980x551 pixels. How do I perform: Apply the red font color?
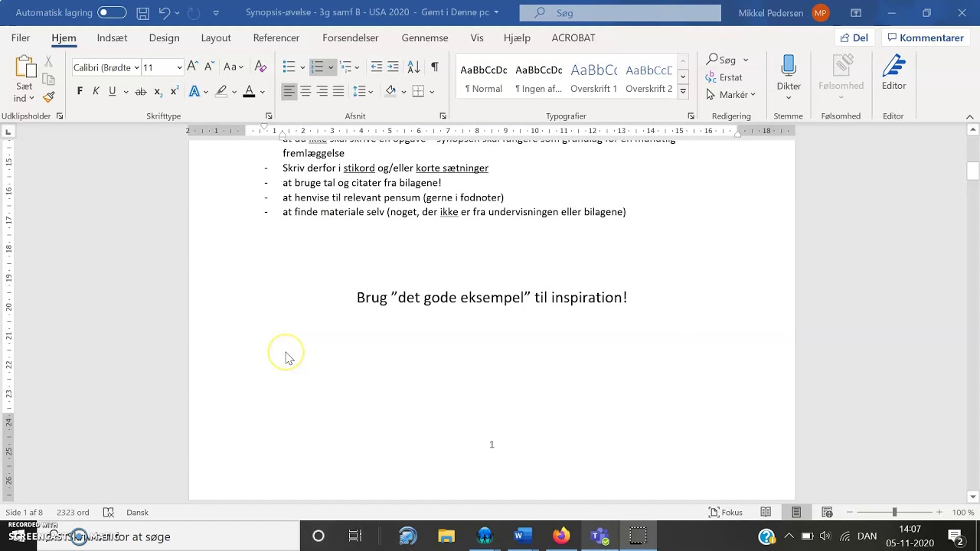(249, 92)
